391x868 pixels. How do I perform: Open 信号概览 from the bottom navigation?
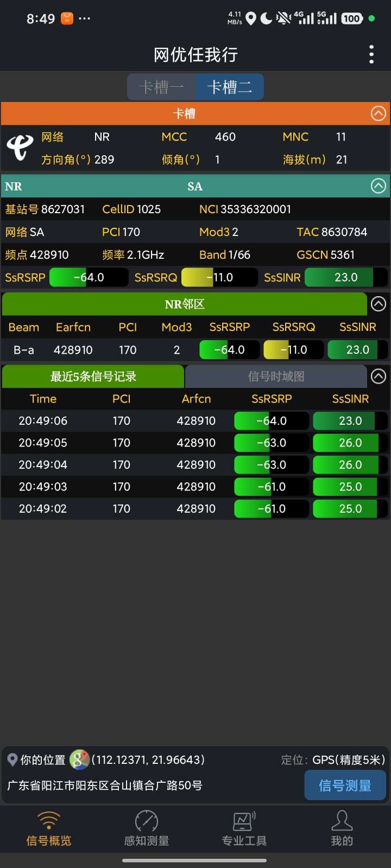point(49,828)
